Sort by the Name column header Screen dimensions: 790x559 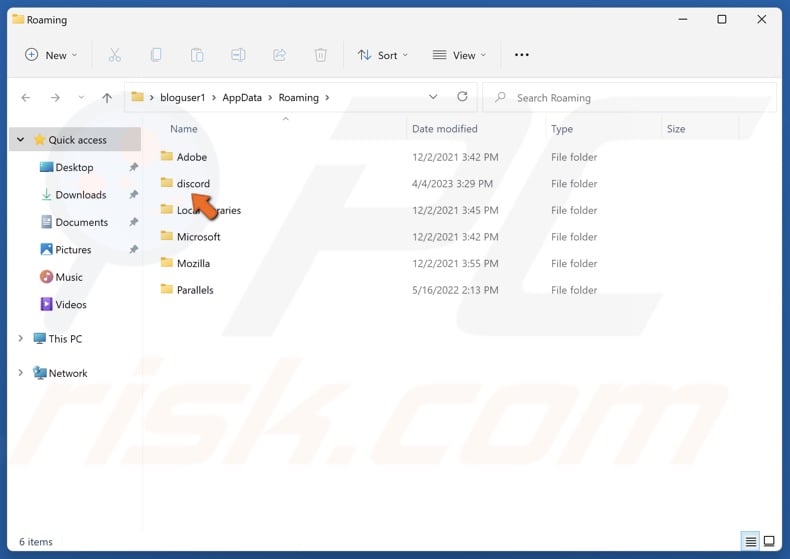pyautogui.click(x=183, y=129)
